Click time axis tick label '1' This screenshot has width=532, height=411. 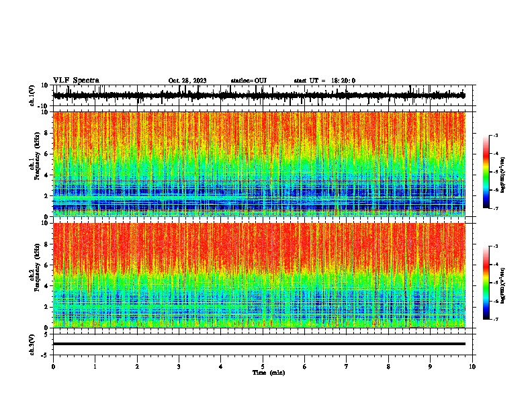point(95,367)
